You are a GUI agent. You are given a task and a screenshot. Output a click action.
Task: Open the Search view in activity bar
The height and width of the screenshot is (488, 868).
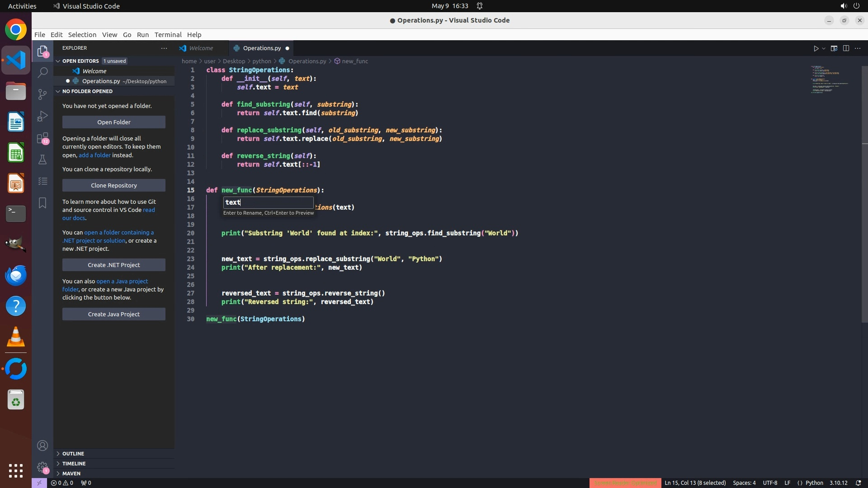pyautogui.click(x=42, y=72)
